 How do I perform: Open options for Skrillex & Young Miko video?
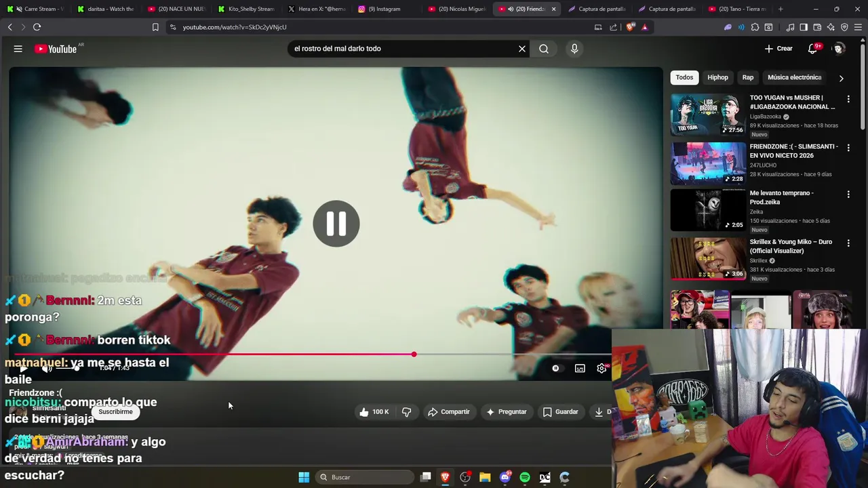(848, 243)
